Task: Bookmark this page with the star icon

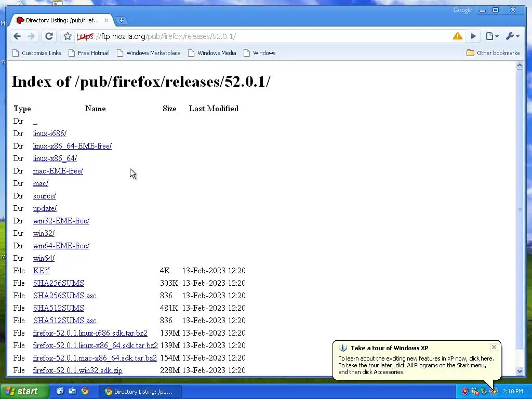Action: tap(68, 36)
